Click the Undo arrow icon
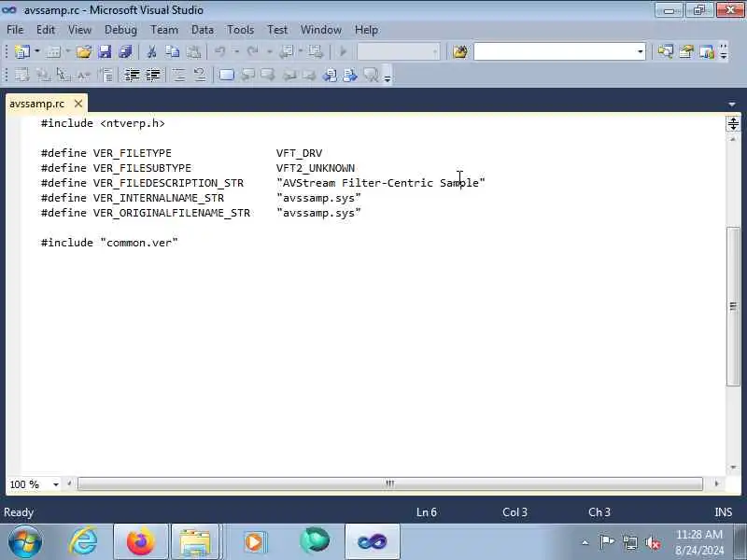Image resolution: width=747 pixels, height=560 pixels. pyautogui.click(x=219, y=51)
